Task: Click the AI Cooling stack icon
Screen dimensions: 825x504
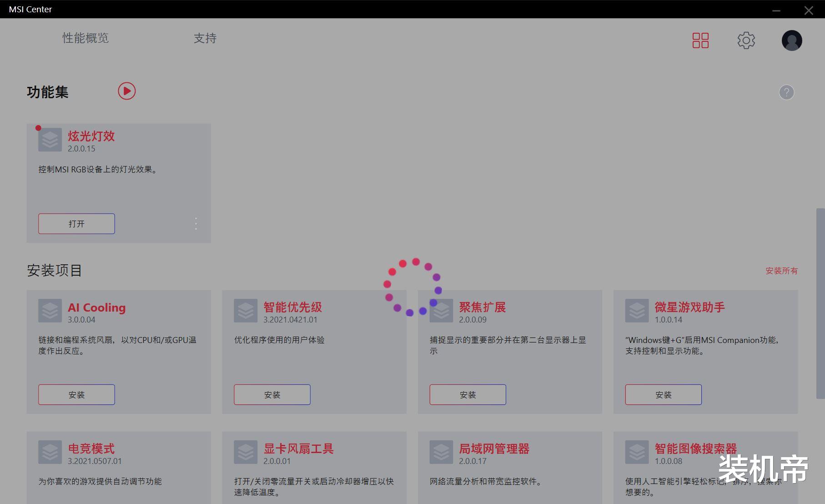Action: click(50, 311)
